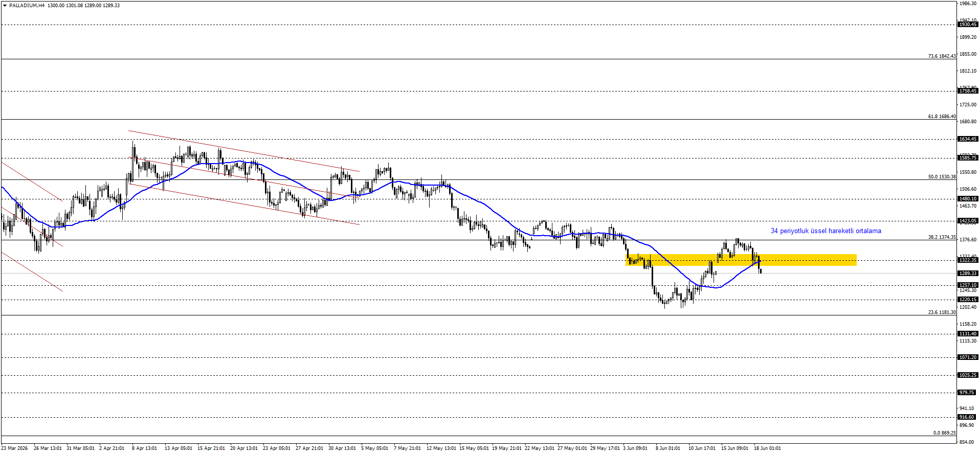
Task: Click the current price label 1289.33
Action: point(968,274)
